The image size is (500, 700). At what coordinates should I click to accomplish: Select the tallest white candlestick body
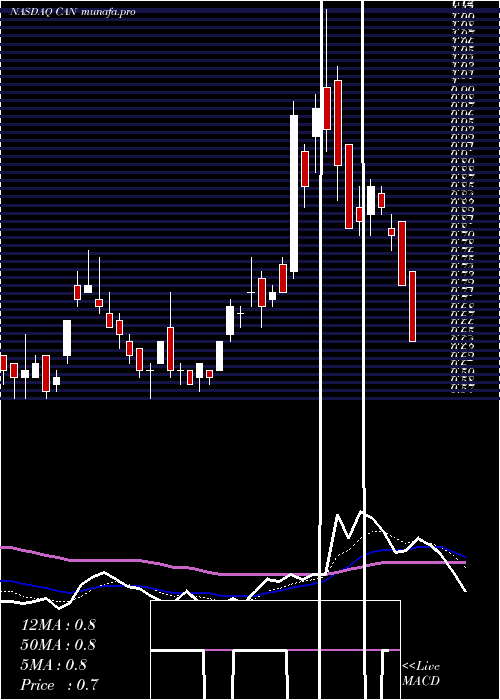pos(294,193)
